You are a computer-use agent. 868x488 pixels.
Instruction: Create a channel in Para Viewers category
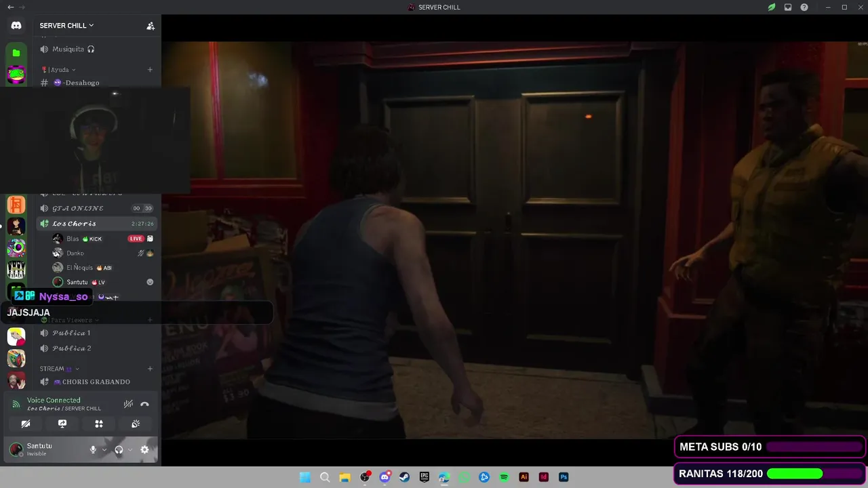click(150, 320)
